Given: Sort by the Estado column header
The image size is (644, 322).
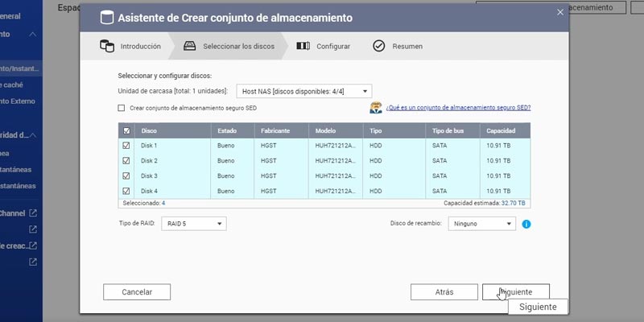Looking at the screenshot, I should 233,130.
